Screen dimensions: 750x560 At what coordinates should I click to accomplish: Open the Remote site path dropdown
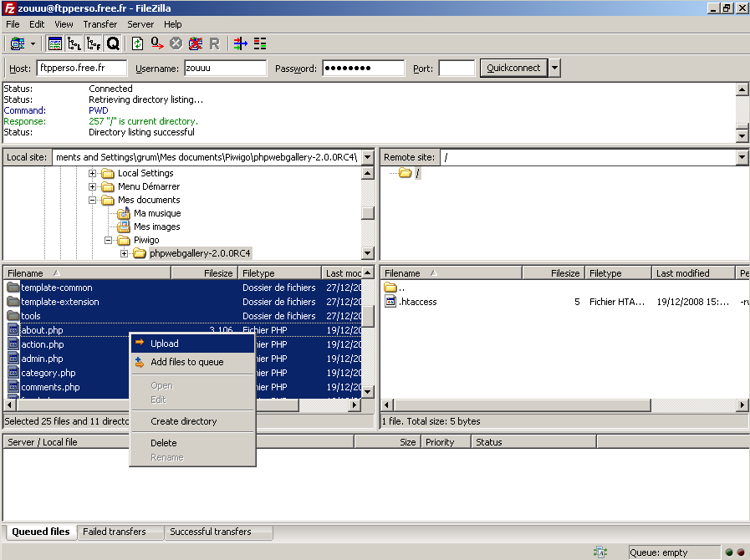(742, 157)
